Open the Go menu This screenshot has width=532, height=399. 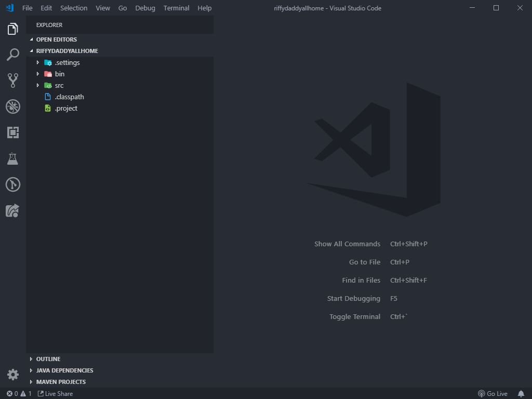click(123, 8)
